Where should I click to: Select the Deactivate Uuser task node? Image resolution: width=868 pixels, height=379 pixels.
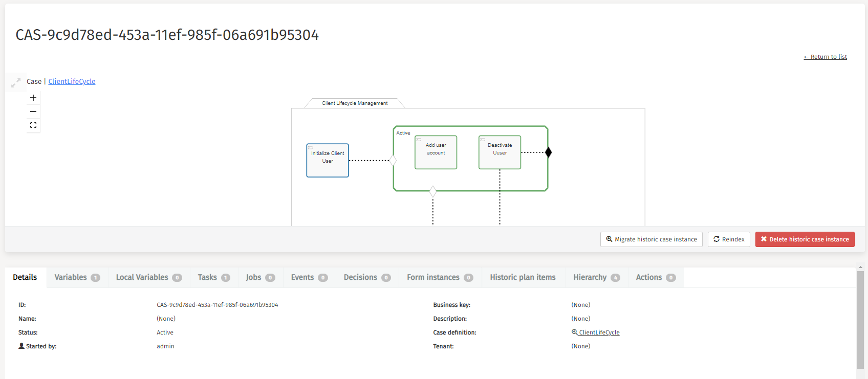point(500,152)
